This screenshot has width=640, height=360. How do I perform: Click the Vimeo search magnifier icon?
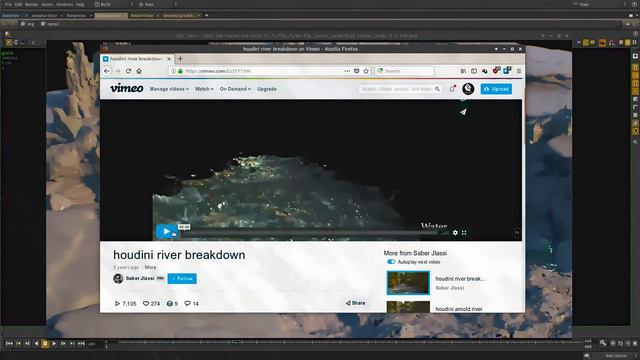point(437,89)
